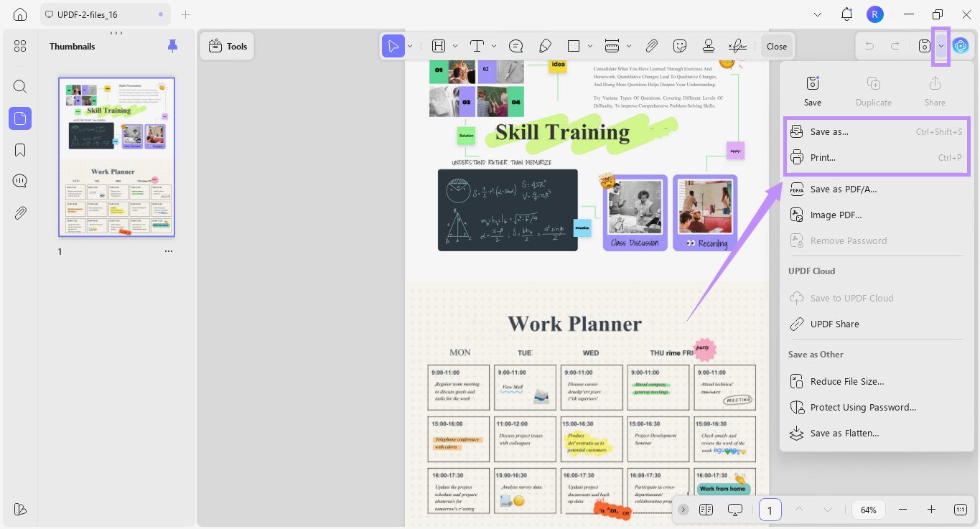Viewport: 980px width, 529px height.
Task: Open the sticker tool
Action: click(x=679, y=46)
